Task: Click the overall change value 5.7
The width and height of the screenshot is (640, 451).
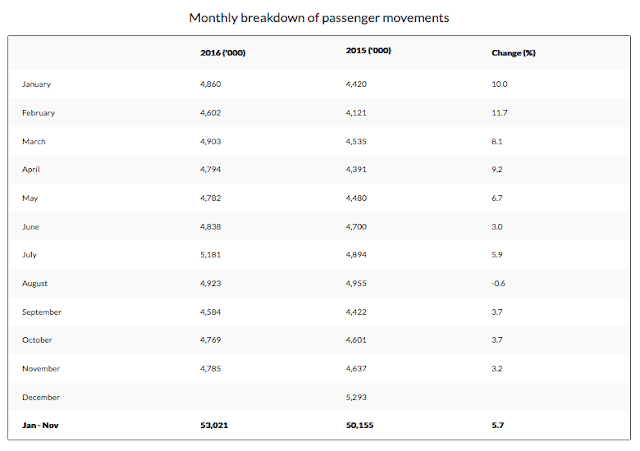Action: [498, 425]
